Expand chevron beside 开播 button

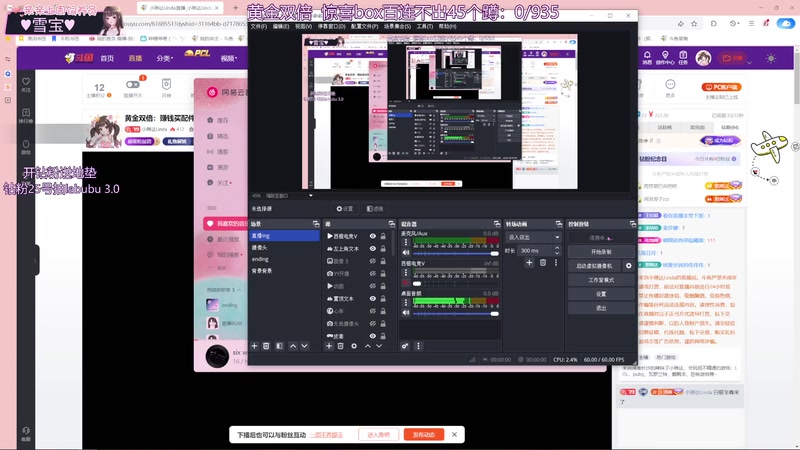pyautogui.click(x=749, y=62)
